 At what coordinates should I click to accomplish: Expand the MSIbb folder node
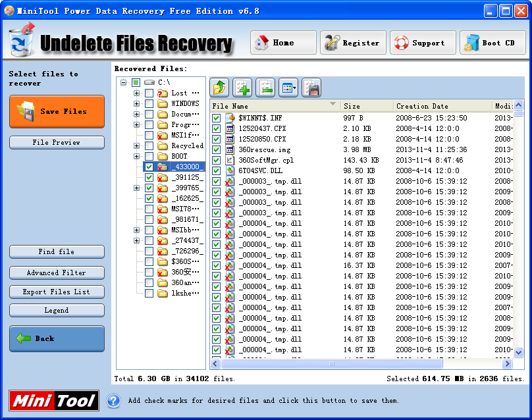point(136,230)
